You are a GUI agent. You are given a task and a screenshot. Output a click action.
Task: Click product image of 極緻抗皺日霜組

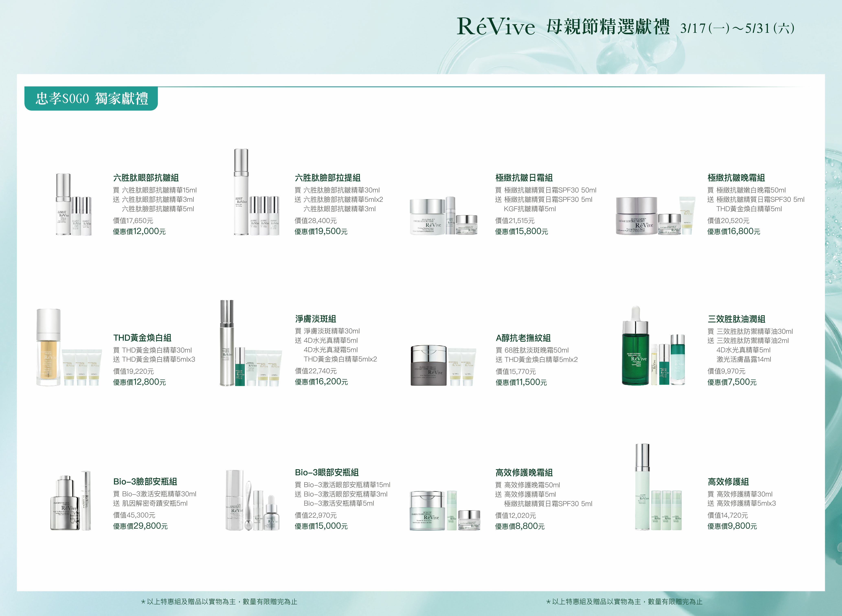click(x=443, y=216)
